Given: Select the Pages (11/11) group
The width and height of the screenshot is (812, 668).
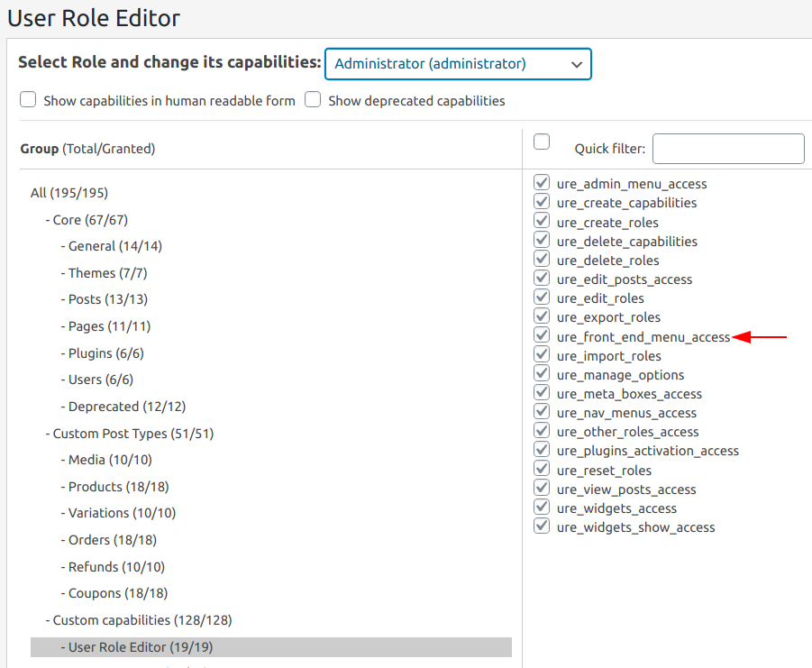Looking at the screenshot, I should click(105, 326).
